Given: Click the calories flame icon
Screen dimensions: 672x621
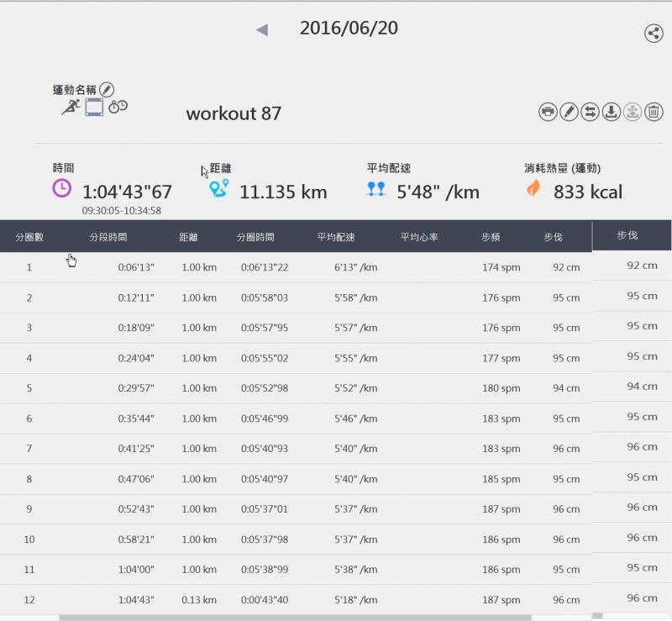Looking at the screenshot, I should (x=533, y=188).
